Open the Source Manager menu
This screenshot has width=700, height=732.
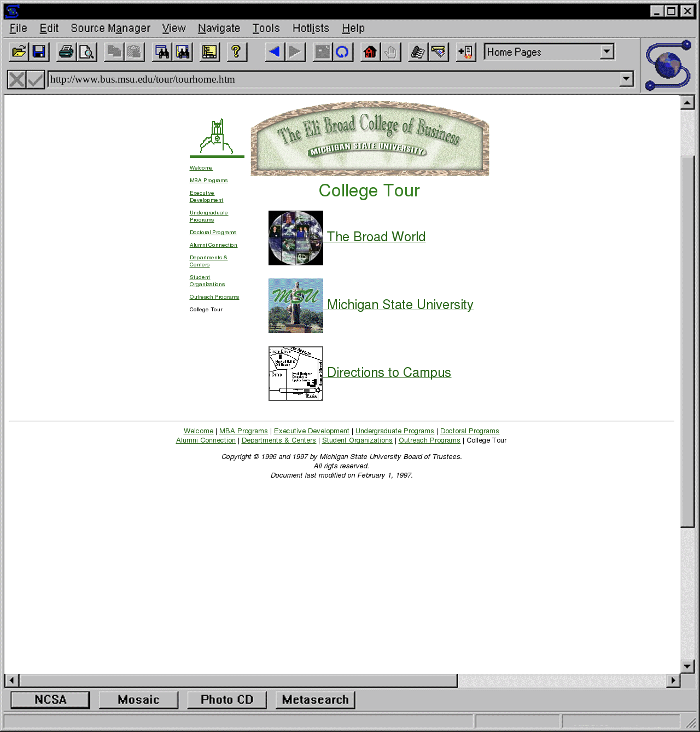[x=110, y=28]
